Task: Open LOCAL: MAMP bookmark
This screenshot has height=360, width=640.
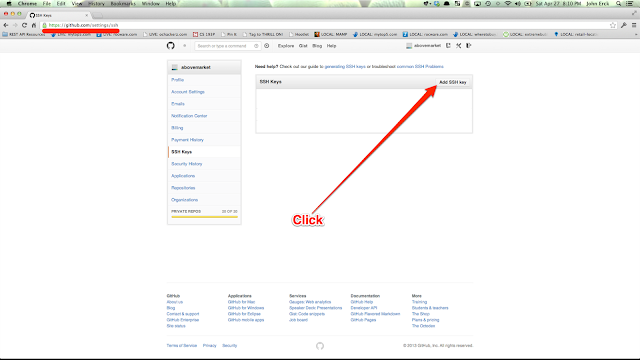Action: point(331,35)
